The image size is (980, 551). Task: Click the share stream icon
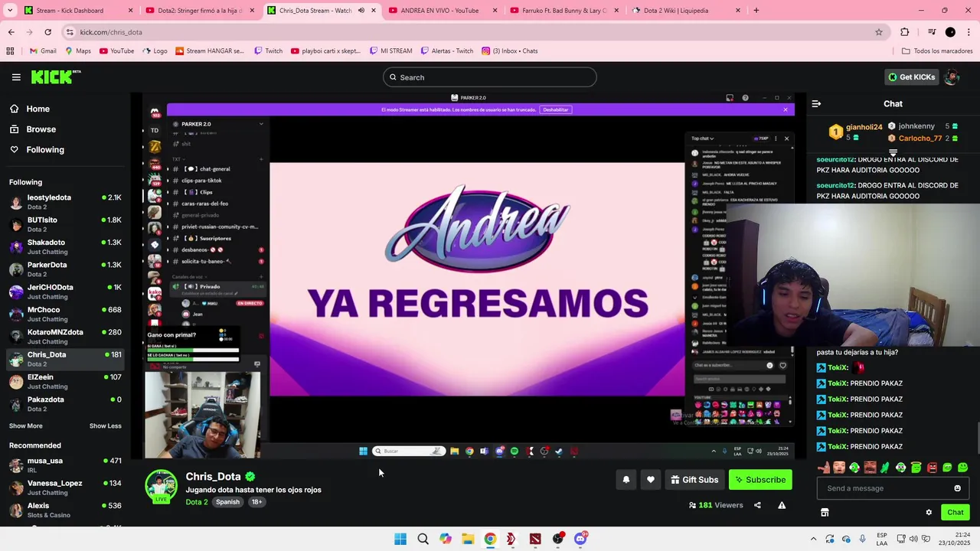[757, 505]
